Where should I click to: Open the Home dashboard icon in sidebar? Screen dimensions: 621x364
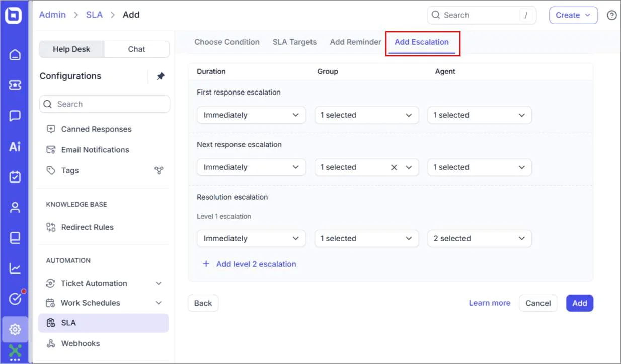click(x=15, y=55)
